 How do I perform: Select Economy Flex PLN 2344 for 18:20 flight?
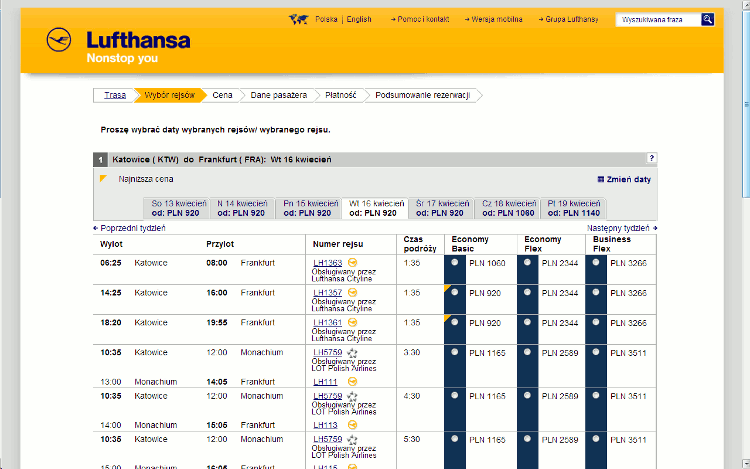pos(527,322)
